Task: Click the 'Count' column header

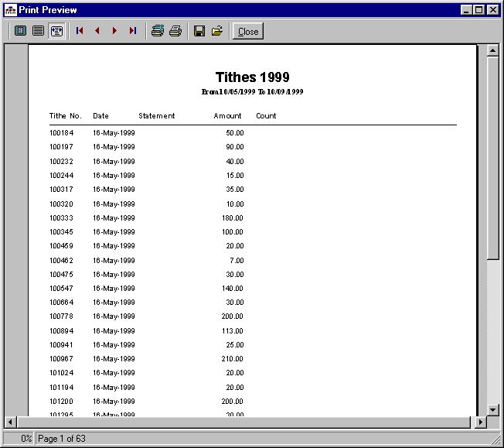Action: pyautogui.click(x=266, y=116)
